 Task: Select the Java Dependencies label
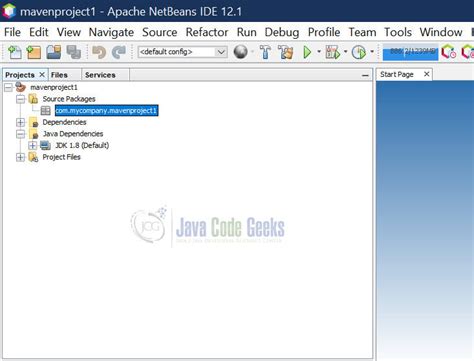pos(73,134)
